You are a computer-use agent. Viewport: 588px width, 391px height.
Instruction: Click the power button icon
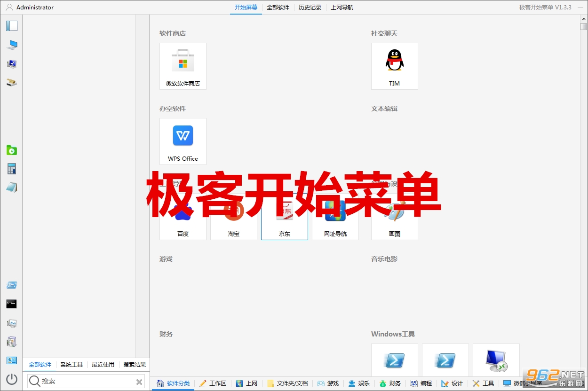pyautogui.click(x=11, y=379)
